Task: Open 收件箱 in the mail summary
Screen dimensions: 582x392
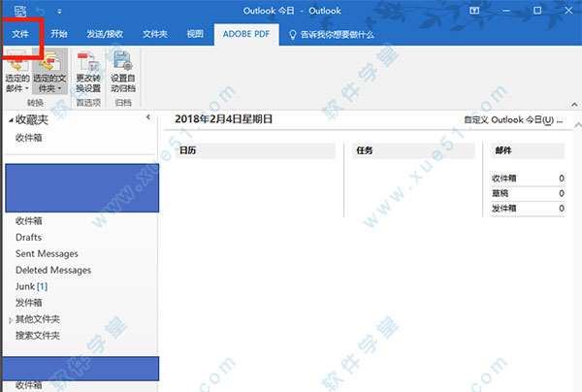Action: pos(503,179)
